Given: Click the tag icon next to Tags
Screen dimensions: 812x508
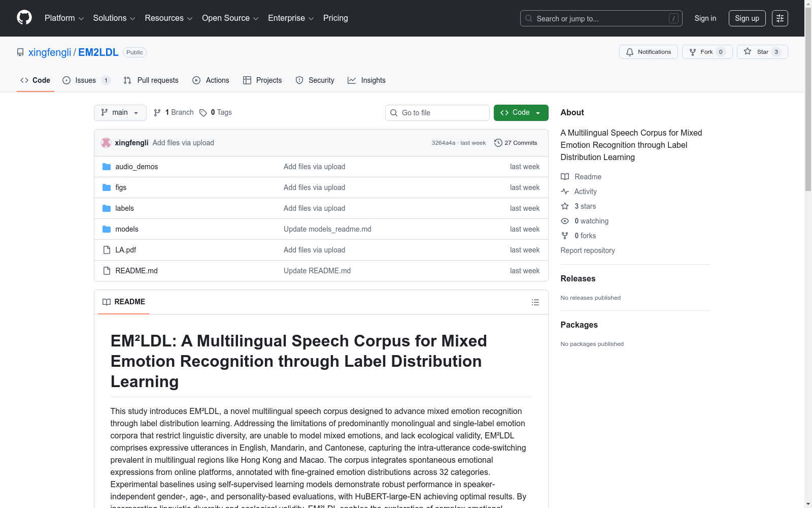Looking at the screenshot, I should 203,113.
